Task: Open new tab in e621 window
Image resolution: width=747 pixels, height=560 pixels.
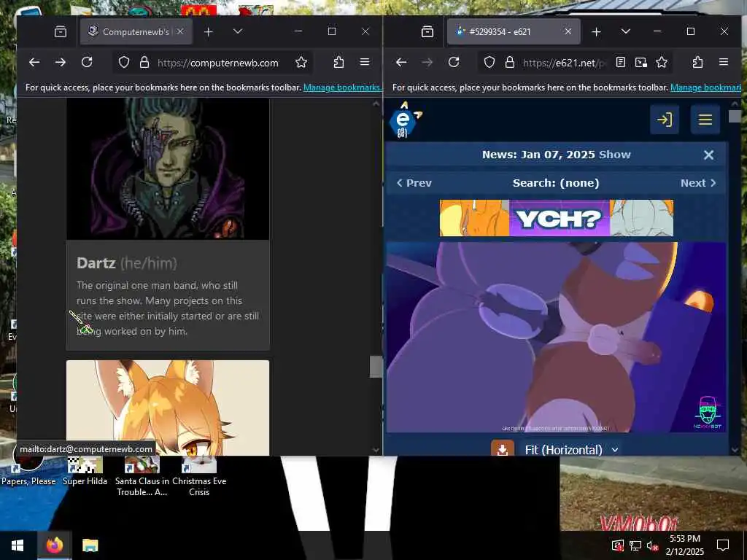Action: pyautogui.click(x=596, y=32)
